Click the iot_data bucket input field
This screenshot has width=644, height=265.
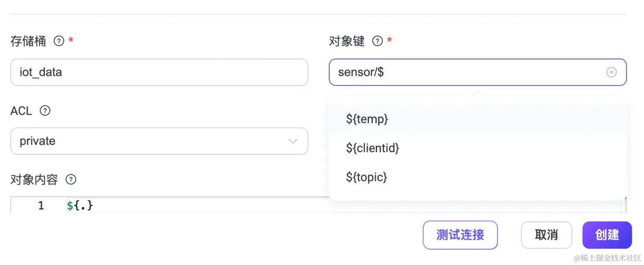159,72
